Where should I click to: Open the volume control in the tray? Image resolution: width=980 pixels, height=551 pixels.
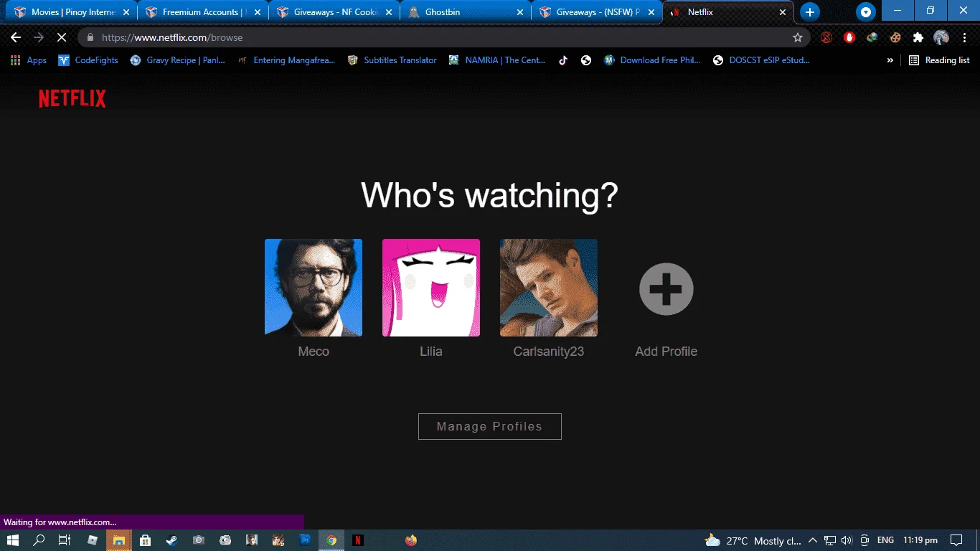(x=847, y=540)
